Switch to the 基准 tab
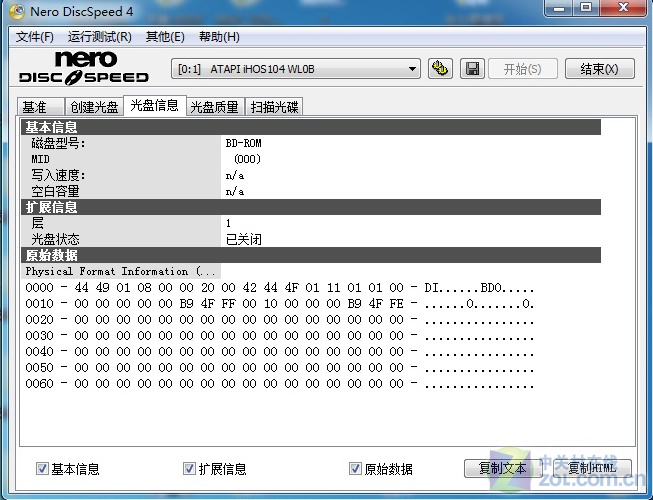 [40, 107]
